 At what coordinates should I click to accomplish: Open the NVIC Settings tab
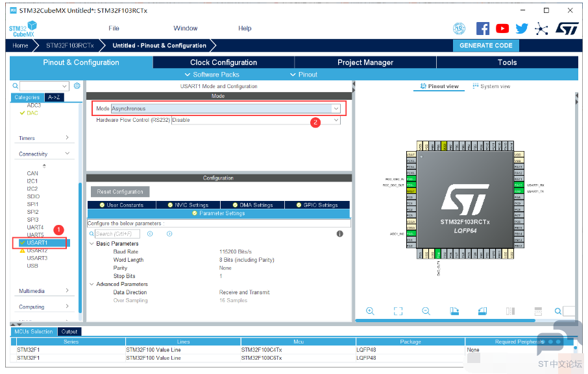click(188, 205)
